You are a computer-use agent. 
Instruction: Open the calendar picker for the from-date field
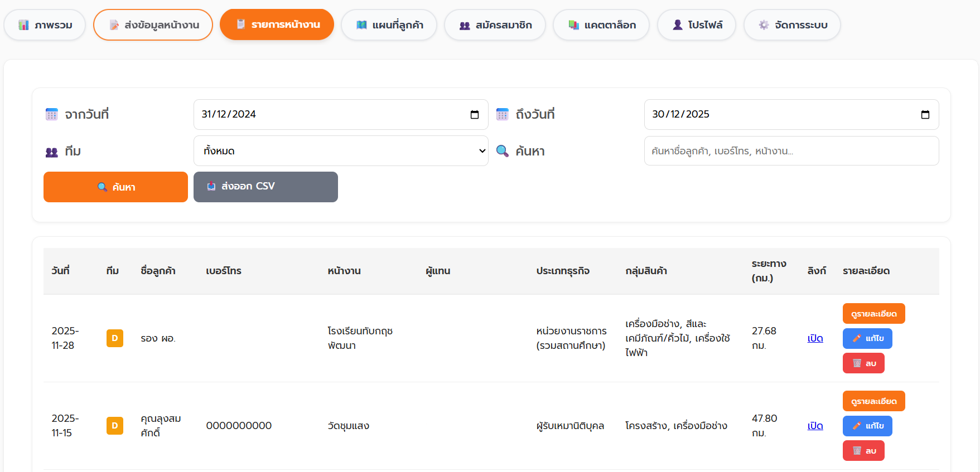click(475, 115)
